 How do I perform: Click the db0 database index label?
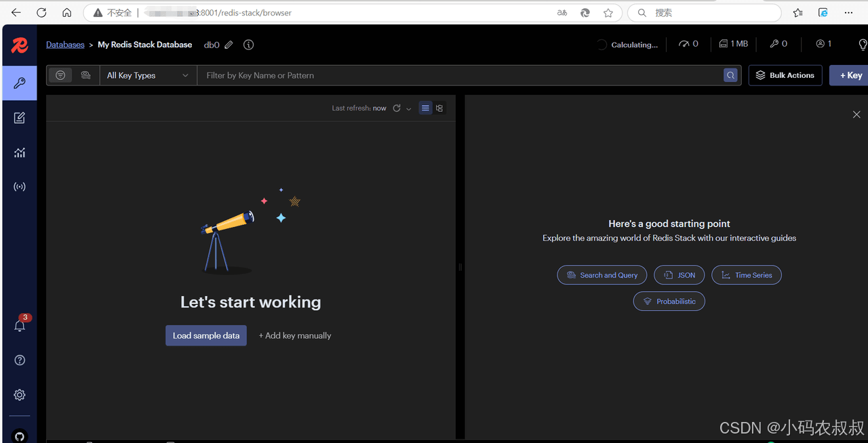pos(212,45)
